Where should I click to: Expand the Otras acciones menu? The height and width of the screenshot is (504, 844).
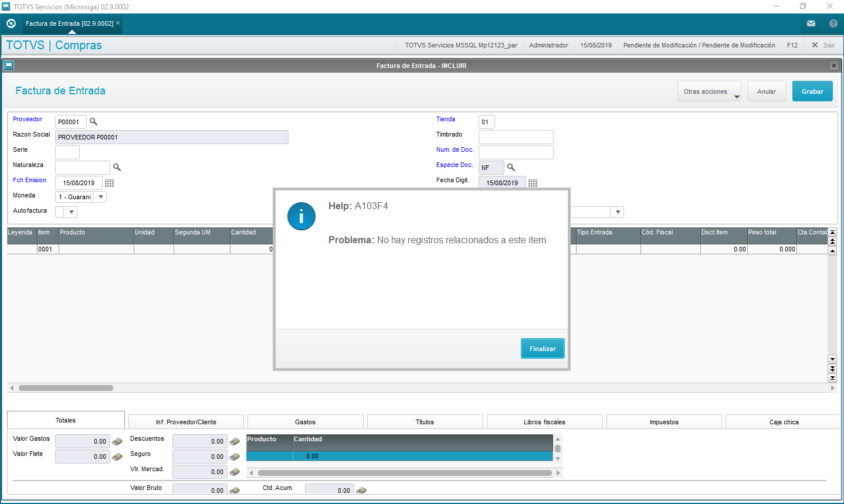tap(709, 91)
